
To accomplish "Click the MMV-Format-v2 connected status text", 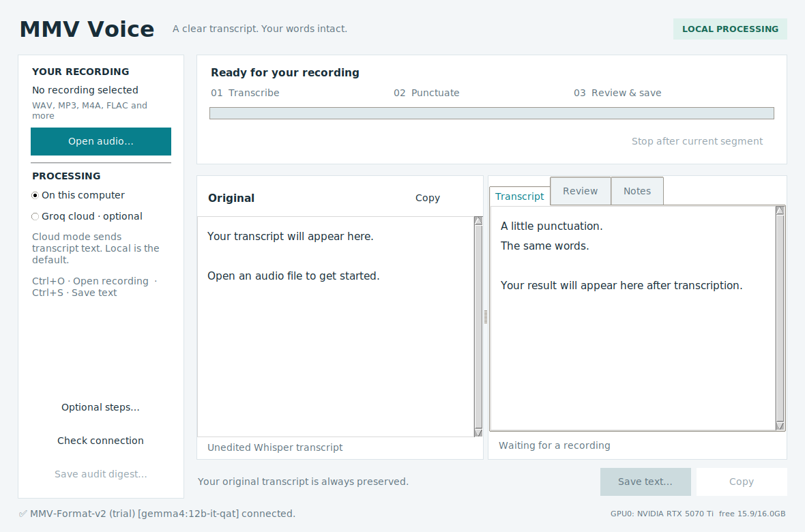I will click(163, 514).
